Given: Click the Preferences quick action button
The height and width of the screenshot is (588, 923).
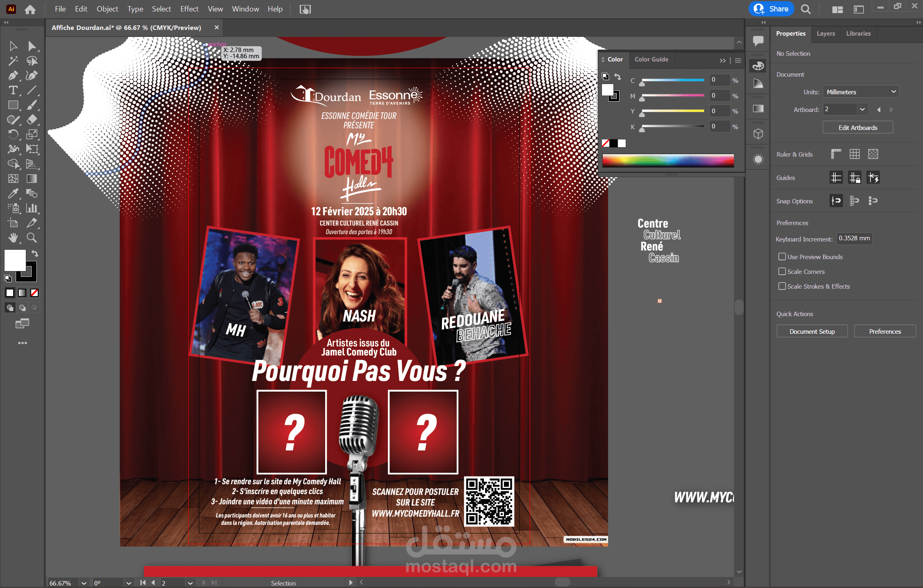Looking at the screenshot, I should (885, 331).
